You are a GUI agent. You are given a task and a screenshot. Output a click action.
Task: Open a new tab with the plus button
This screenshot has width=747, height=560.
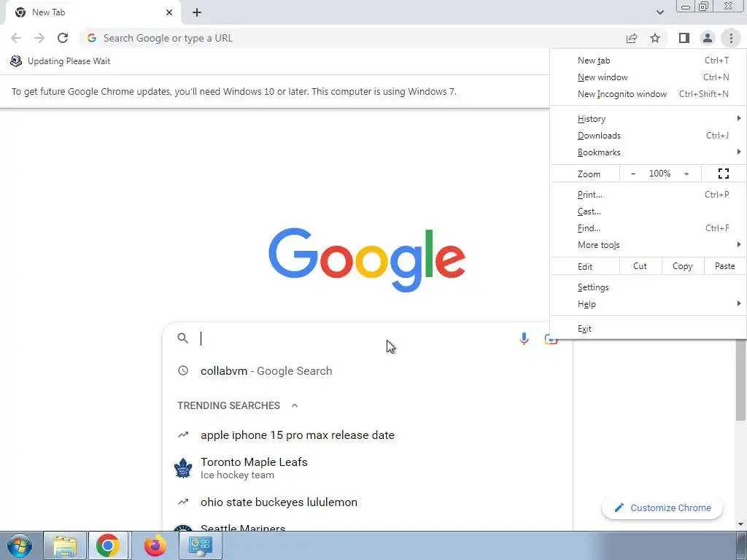coord(197,12)
